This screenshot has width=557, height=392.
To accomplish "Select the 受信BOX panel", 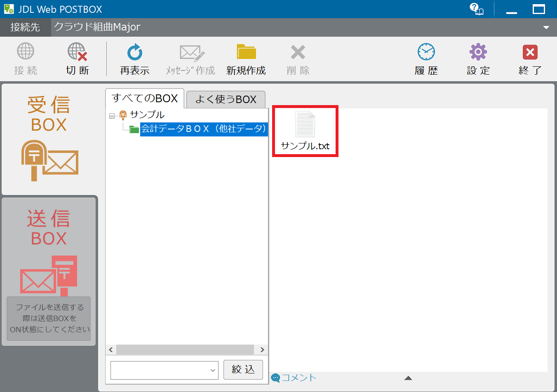I will [x=49, y=139].
